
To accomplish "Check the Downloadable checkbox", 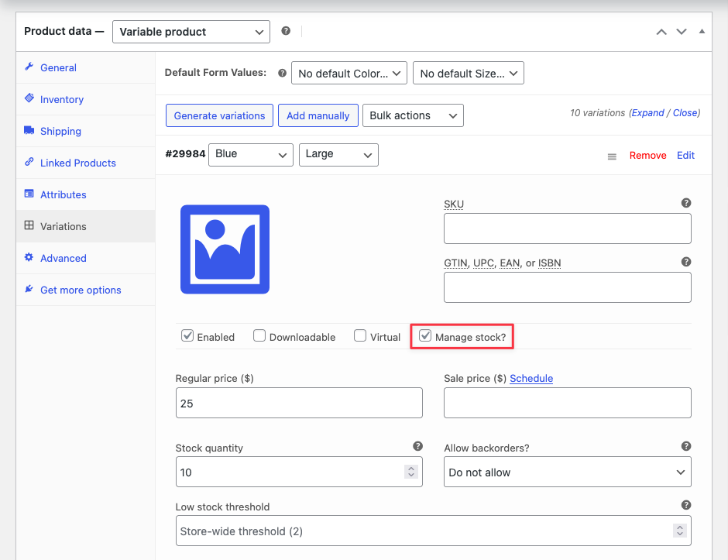I will 259,336.
